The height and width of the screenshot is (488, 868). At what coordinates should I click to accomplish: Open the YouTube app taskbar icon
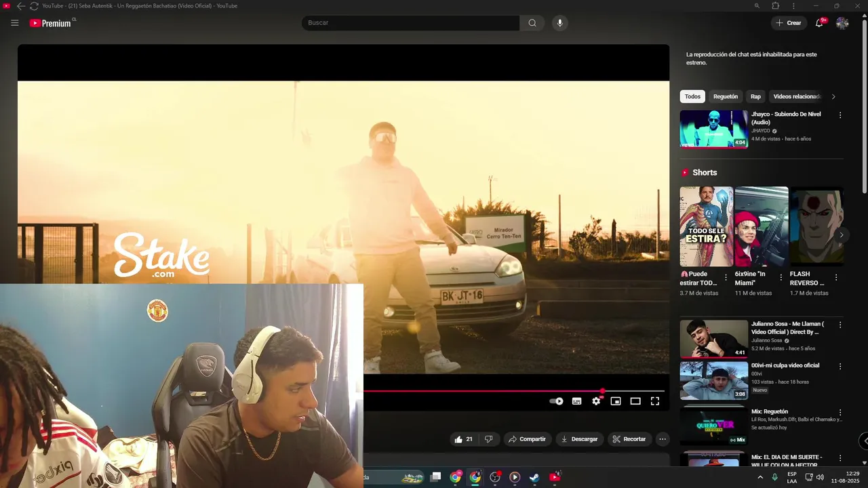point(555,477)
